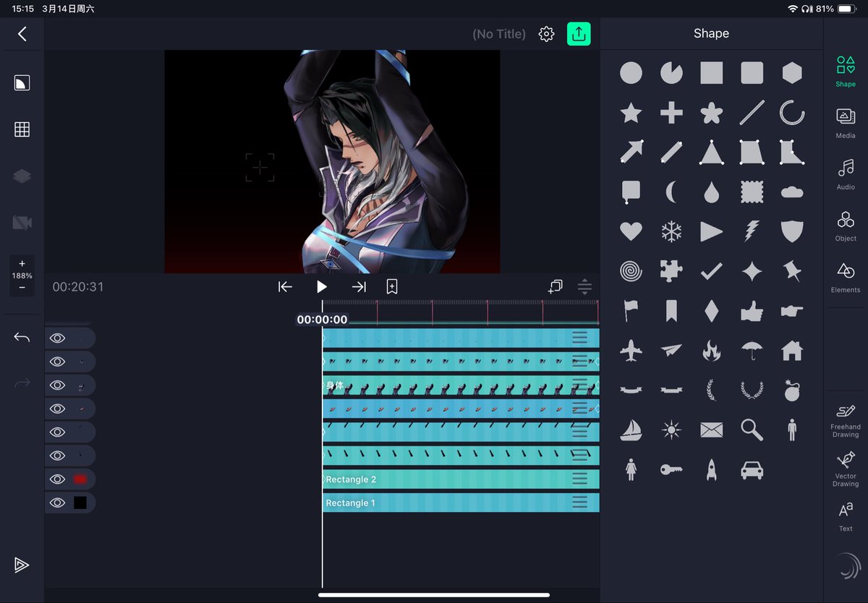Add a checkmark shape
The width and height of the screenshot is (868, 603).
(x=712, y=271)
